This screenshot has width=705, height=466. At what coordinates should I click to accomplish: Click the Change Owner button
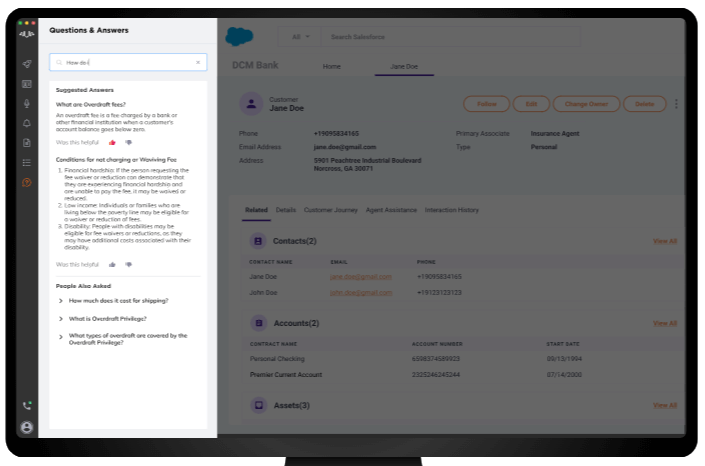click(x=586, y=104)
